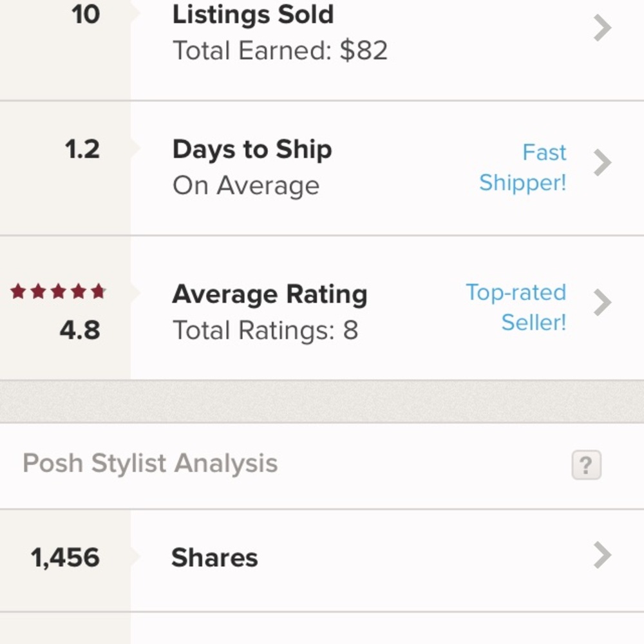644x644 pixels.
Task: Open the Listings Sold row
Action: (252, 15)
